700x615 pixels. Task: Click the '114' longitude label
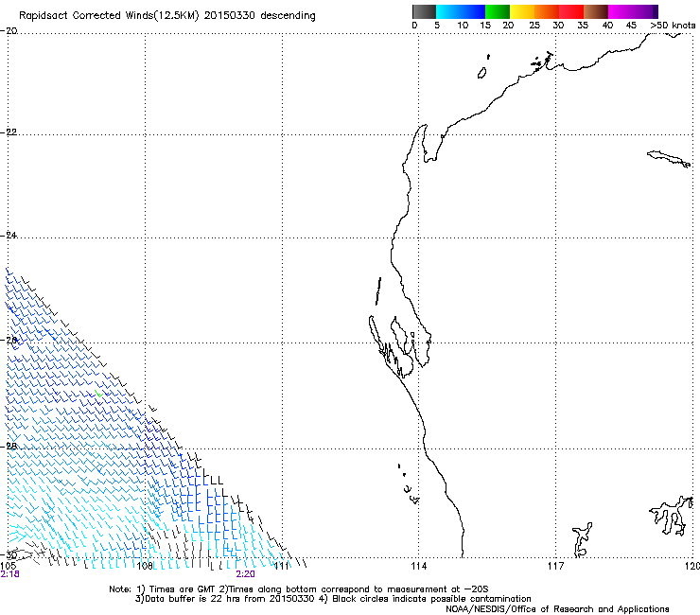pos(418,566)
